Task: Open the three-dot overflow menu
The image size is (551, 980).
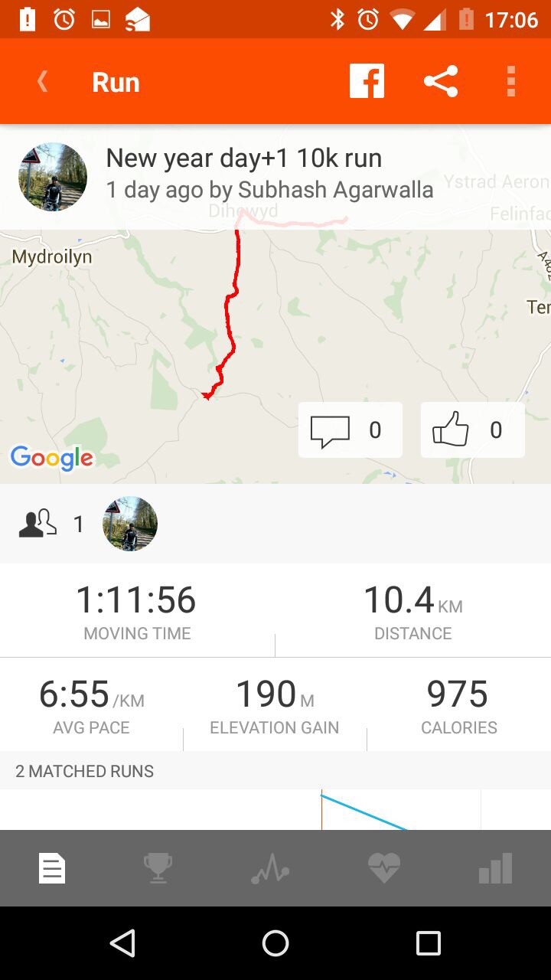Action: click(x=511, y=81)
